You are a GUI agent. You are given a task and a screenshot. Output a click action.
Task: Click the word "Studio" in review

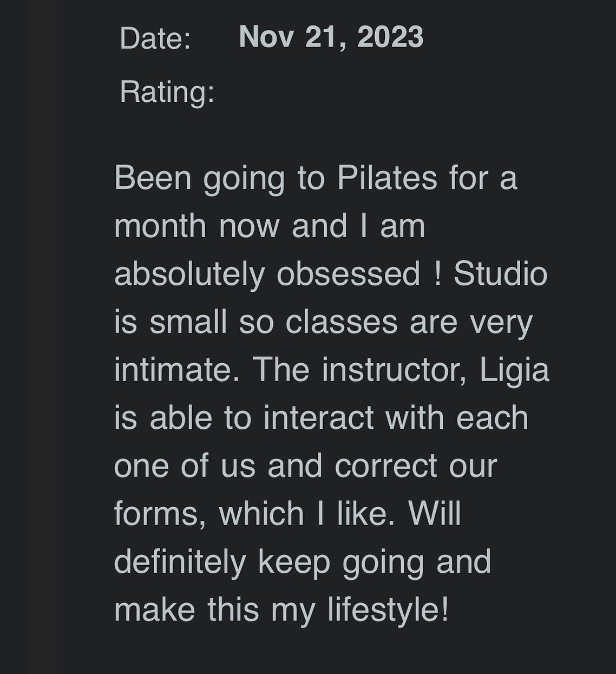pos(500,274)
